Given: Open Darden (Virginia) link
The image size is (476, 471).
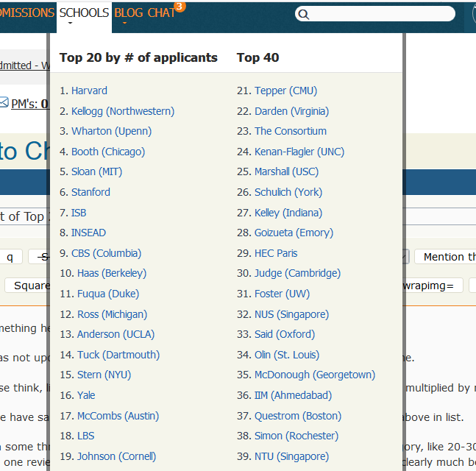Looking at the screenshot, I should tap(292, 111).
